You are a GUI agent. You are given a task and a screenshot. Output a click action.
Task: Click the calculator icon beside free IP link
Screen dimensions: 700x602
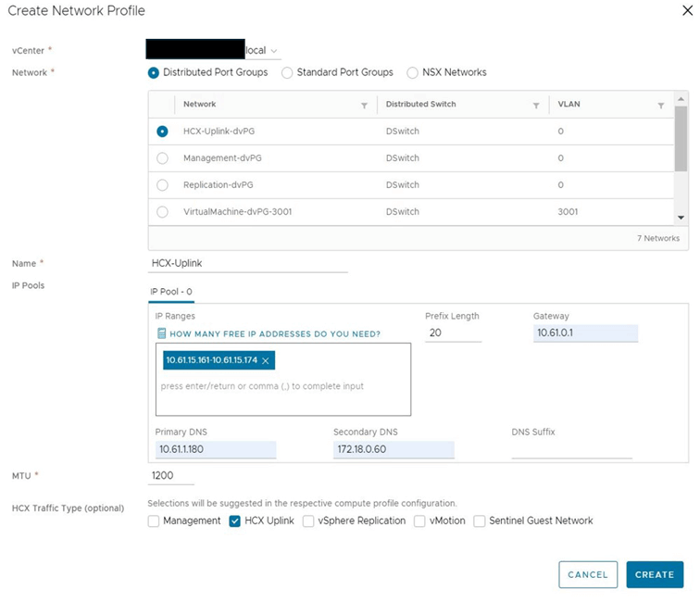[x=162, y=333]
